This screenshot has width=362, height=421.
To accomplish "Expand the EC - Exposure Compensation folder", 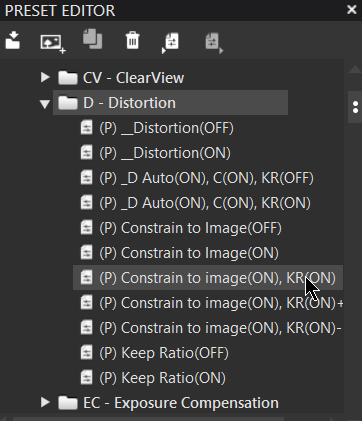I will point(45,402).
